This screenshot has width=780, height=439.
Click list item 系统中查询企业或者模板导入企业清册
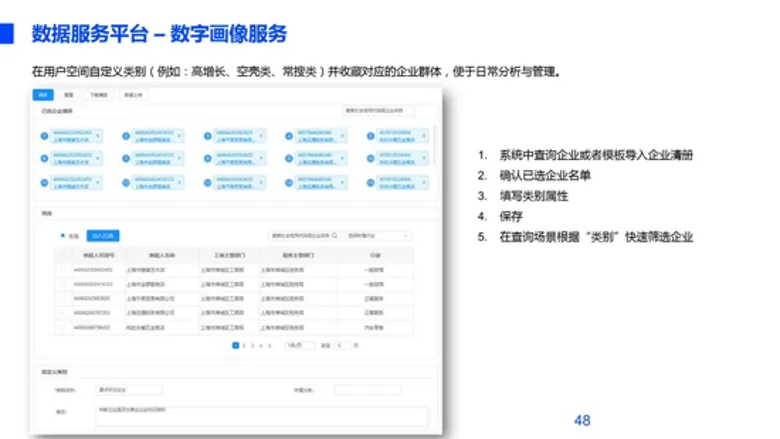(x=596, y=155)
